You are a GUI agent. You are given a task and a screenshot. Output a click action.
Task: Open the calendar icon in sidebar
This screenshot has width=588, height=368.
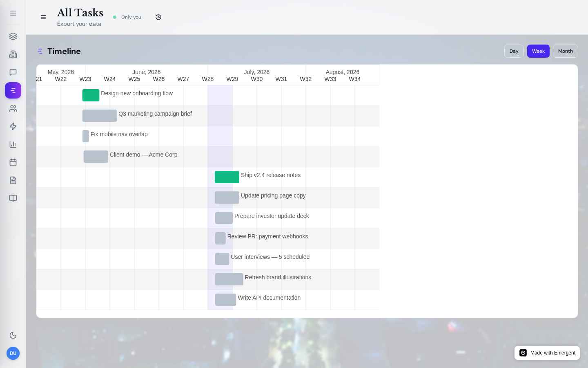(13, 162)
